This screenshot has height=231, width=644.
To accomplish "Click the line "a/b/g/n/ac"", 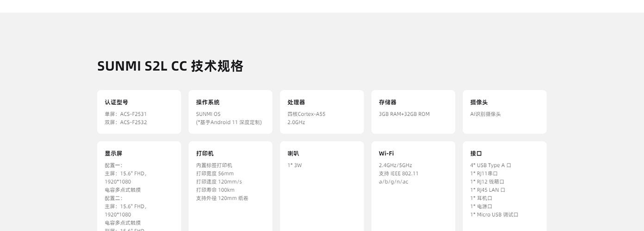I will click(394, 182).
